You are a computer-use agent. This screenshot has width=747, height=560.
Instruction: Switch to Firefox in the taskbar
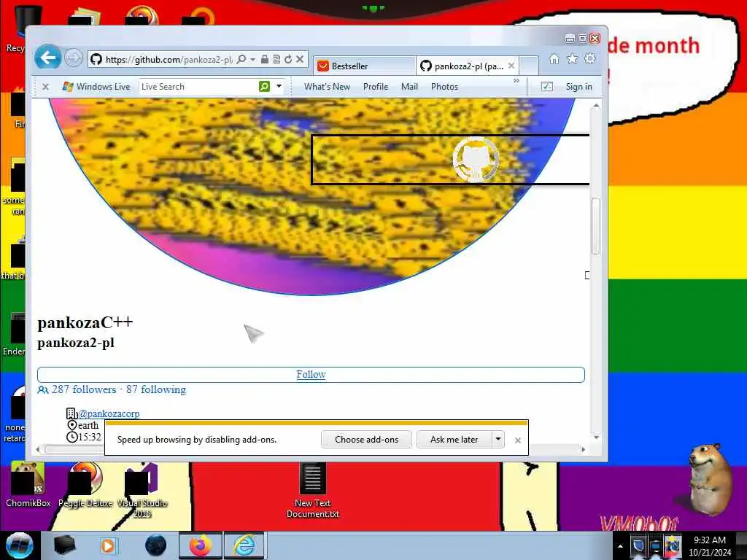200,545
